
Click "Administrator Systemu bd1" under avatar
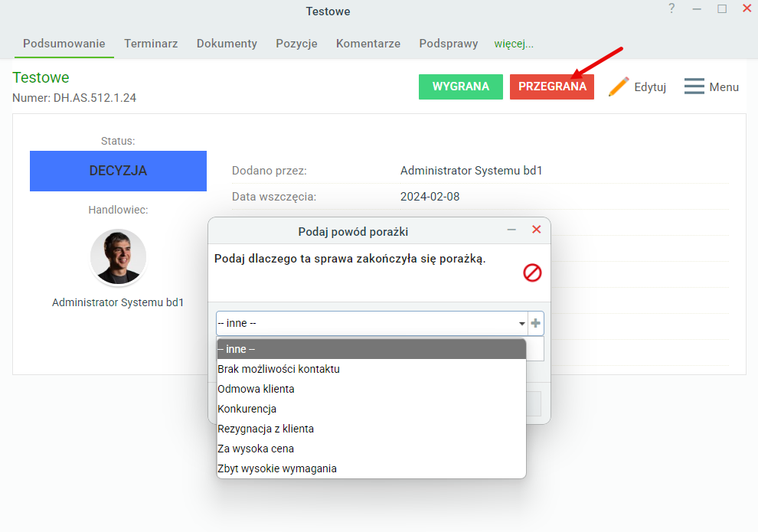118,302
